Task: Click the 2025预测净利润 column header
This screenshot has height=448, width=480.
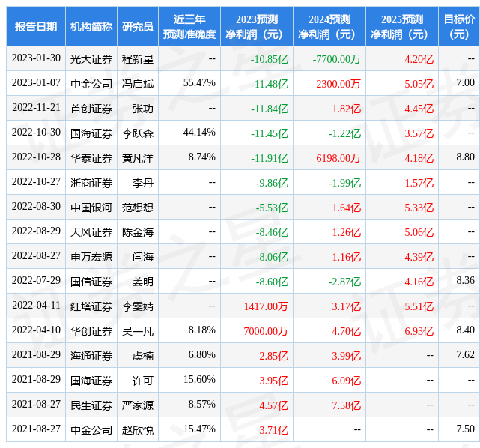Action: 402,27
